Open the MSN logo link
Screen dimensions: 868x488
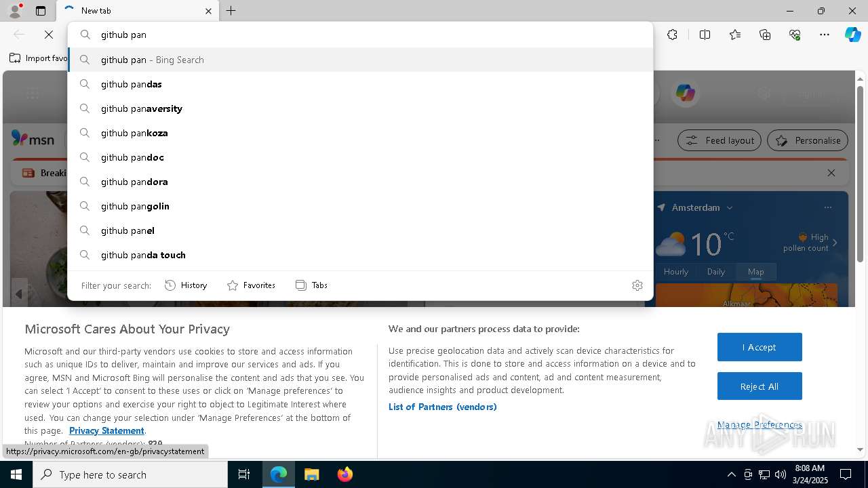[x=33, y=139]
